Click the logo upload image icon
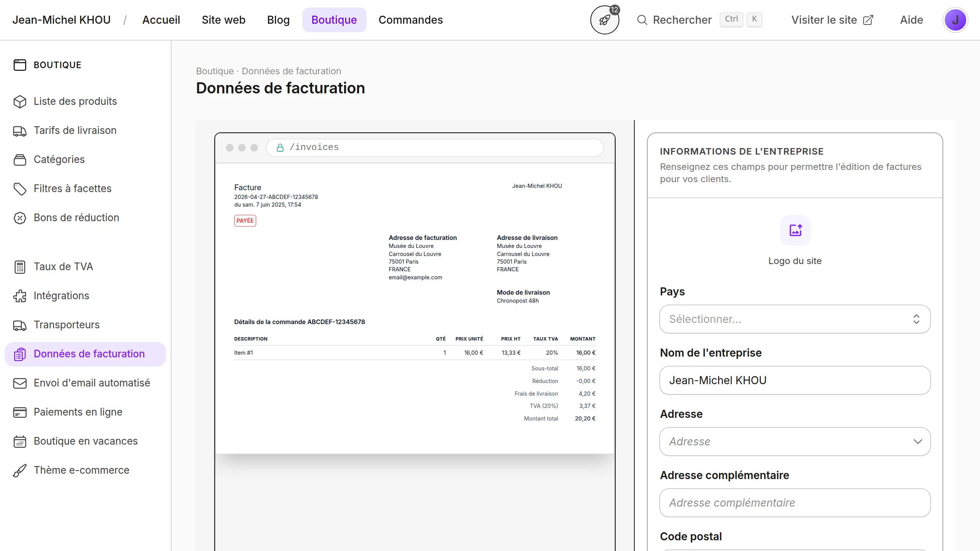Viewport: 980px width, 551px height. tap(795, 230)
